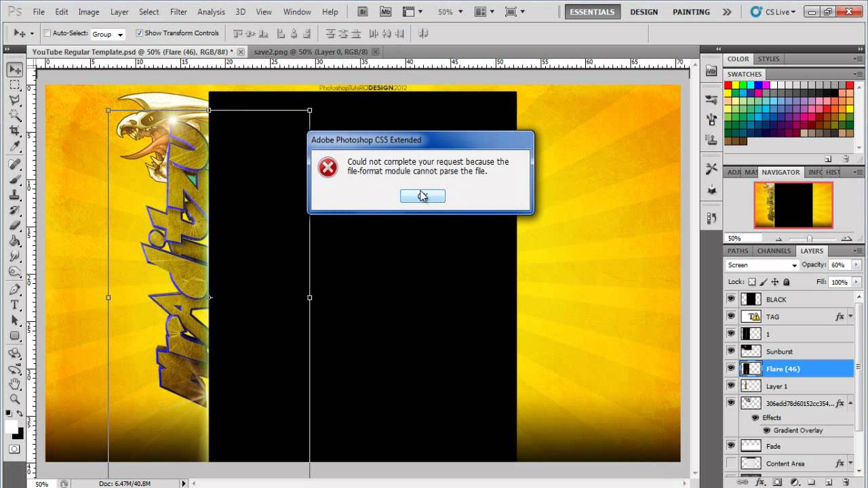Uncheck Show Transform Controls
This screenshot has height=488, width=868.
coord(140,33)
